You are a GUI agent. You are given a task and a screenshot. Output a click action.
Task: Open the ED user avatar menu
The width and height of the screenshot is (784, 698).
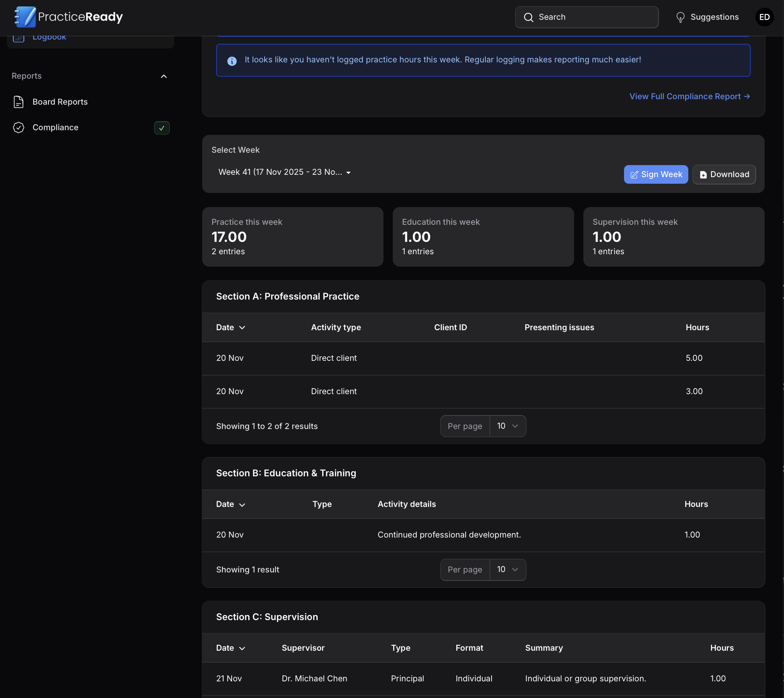764,17
